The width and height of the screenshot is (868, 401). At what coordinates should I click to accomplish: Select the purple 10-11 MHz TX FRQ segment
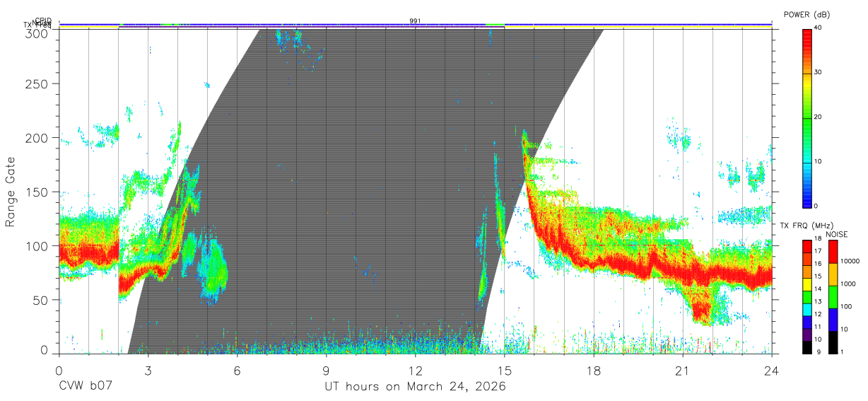[807, 334]
